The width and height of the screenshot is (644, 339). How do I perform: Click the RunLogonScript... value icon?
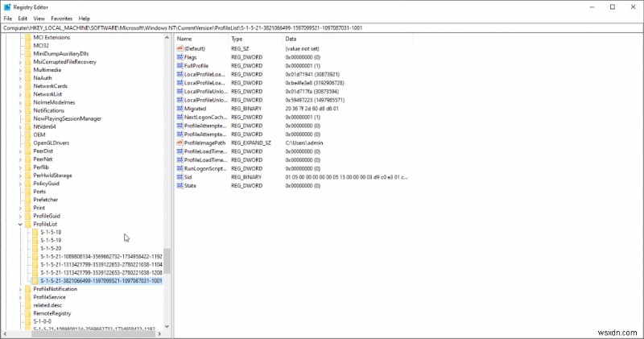tap(180, 168)
